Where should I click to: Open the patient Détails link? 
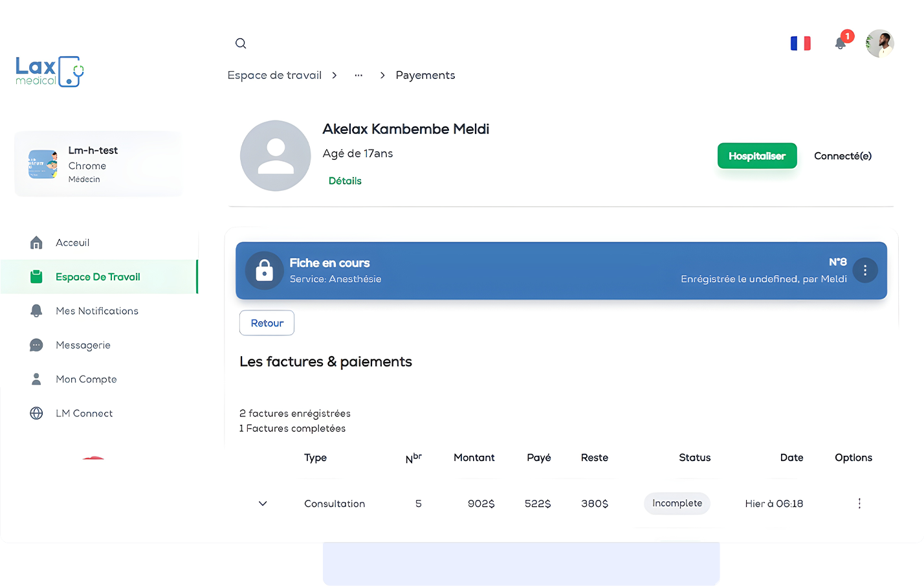pos(345,181)
